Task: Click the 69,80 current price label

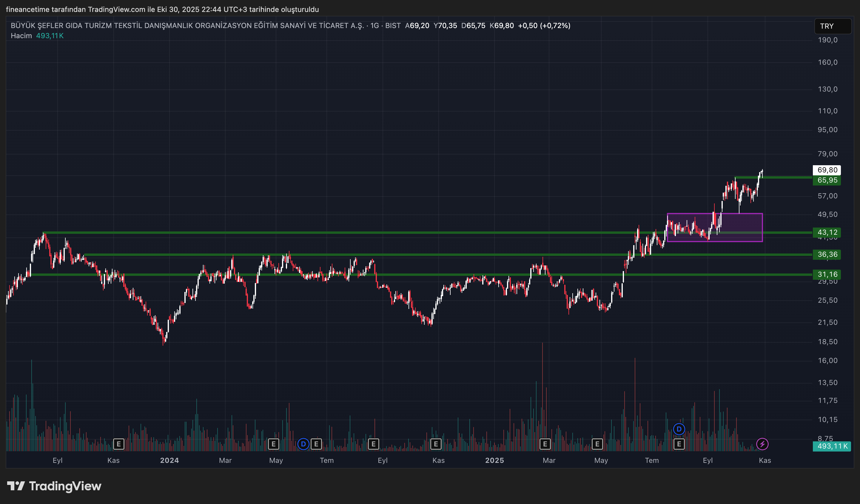Action: tap(827, 170)
